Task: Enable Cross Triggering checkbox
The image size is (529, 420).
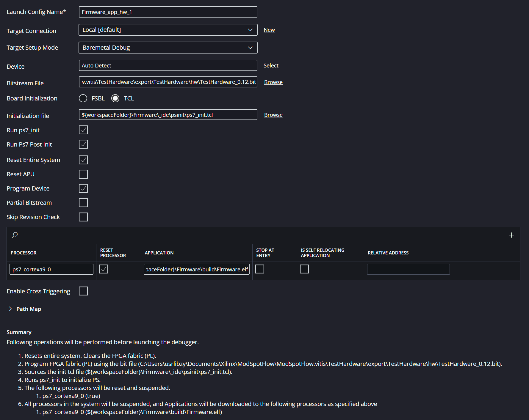Action: (x=83, y=291)
